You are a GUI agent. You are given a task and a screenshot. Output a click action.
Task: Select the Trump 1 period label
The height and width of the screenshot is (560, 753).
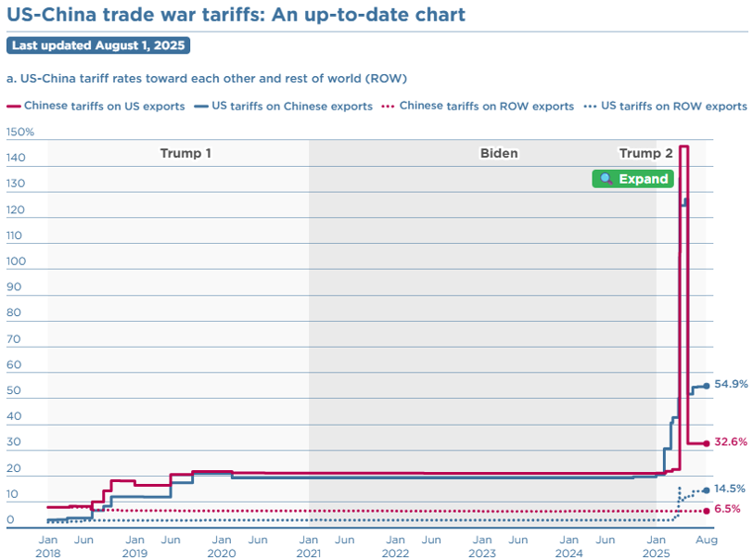point(185,153)
